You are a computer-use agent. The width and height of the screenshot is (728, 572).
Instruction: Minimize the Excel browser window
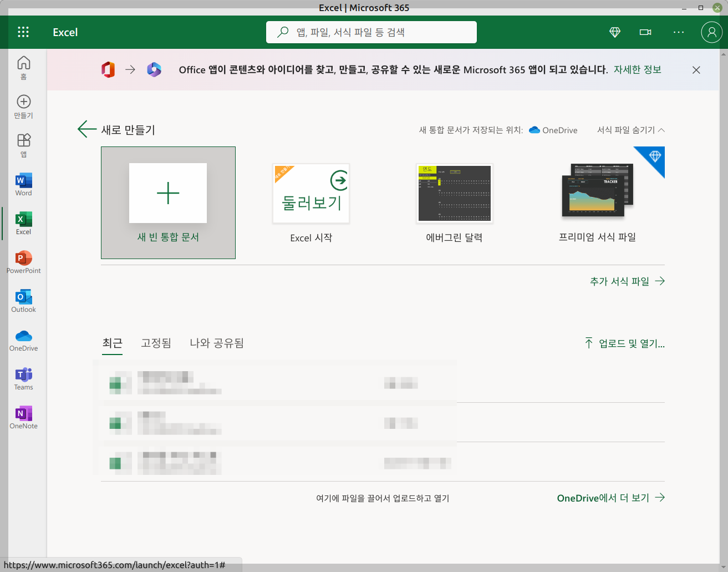(684, 8)
